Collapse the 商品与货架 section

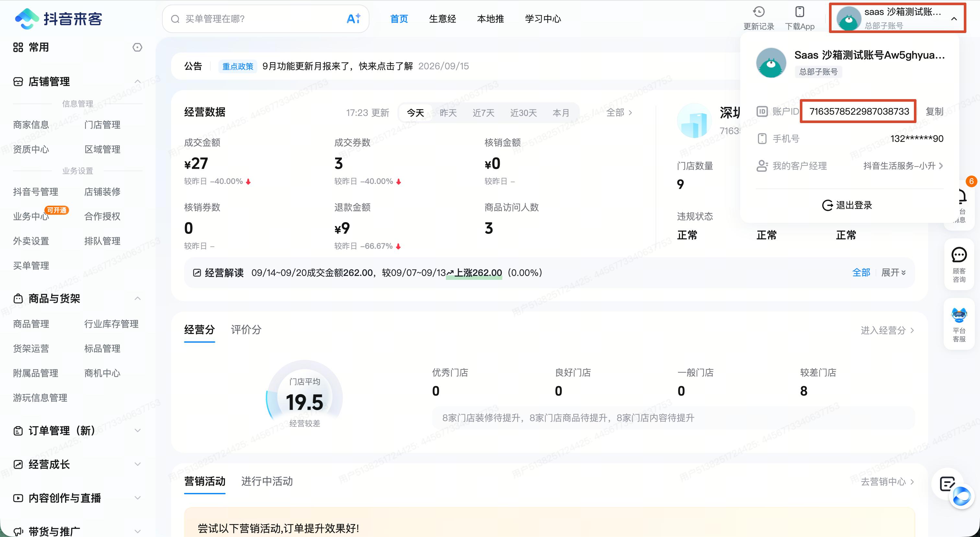coord(138,299)
